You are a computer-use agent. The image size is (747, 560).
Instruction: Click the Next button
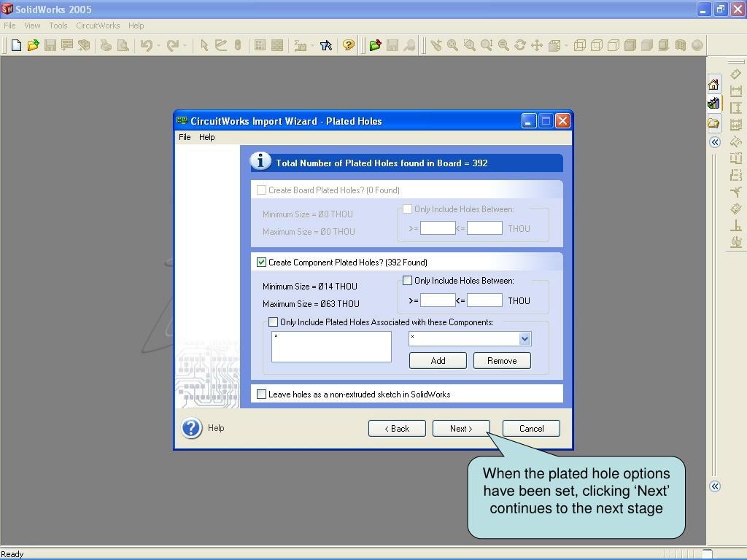(x=461, y=429)
